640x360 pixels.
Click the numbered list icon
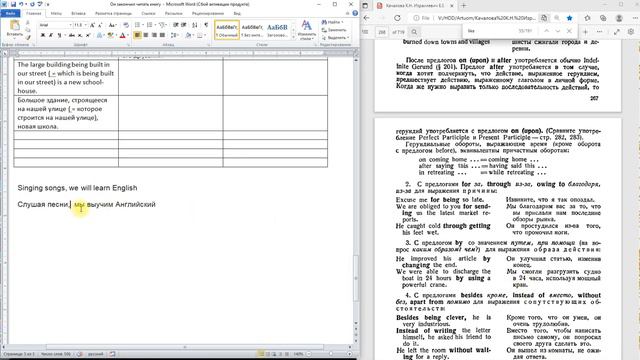(149, 25)
